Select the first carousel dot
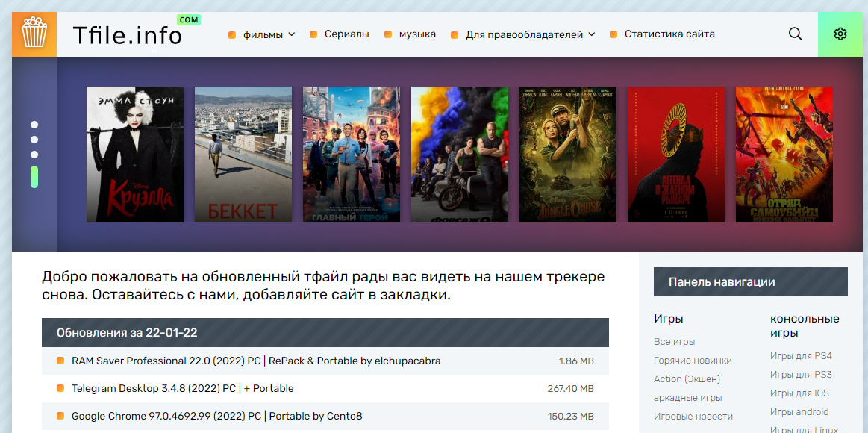The height and width of the screenshot is (433, 868). (x=34, y=125)
